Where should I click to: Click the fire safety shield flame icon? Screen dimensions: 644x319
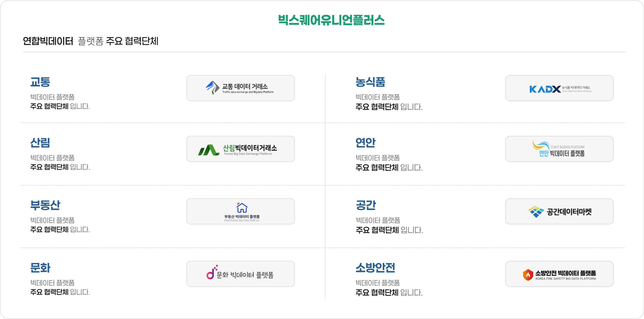pyautogui.click(x=528, y=275)
